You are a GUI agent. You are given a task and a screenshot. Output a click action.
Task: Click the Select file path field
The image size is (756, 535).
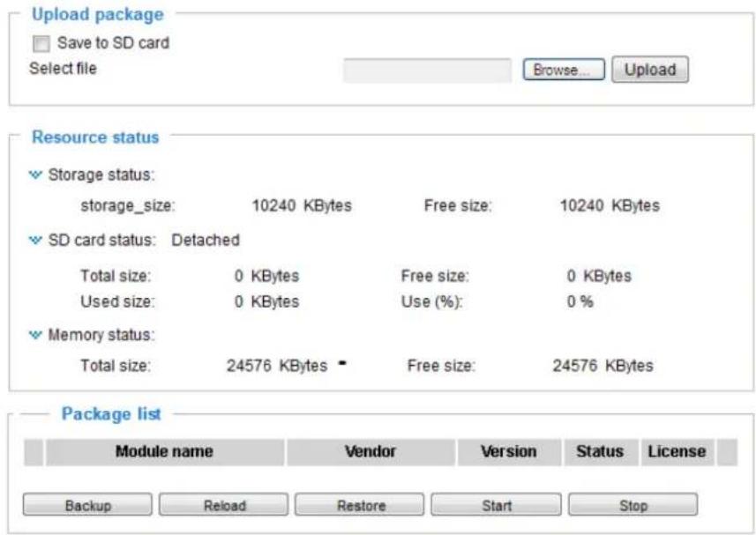(x=427, y=71)
